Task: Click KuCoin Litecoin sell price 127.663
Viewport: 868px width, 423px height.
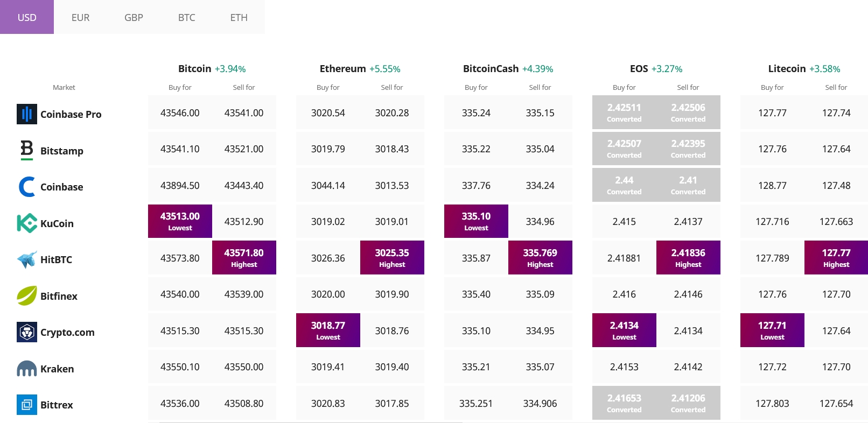Action: 836,222
